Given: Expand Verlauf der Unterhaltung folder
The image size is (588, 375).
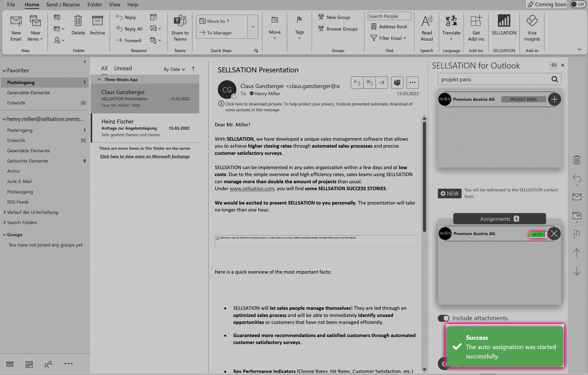Looking at the screenshot, I should click(4, 212).
